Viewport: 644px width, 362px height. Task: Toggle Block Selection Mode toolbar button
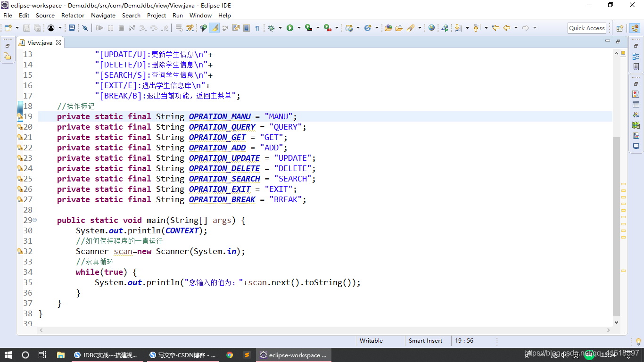click(246, 28)
